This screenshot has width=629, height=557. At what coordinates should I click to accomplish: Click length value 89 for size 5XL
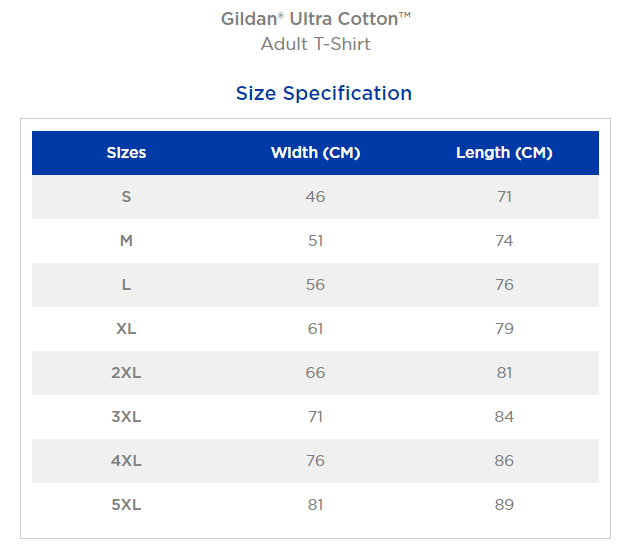(504, 504)
